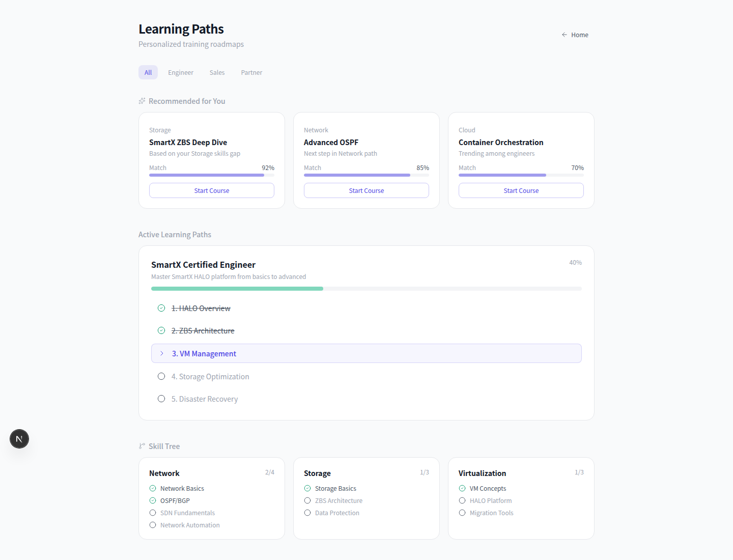Image resolution: width=733 pixels, height=560 pixels.
Task: Switch to the Engineer tab
Action: click(x=181, y=72)
